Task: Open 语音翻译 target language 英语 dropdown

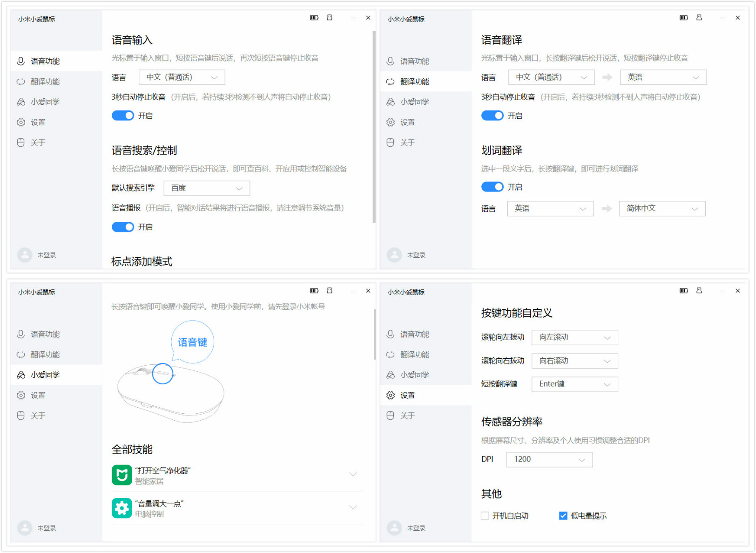Action: pyautogui.click(x=663, y=77)
